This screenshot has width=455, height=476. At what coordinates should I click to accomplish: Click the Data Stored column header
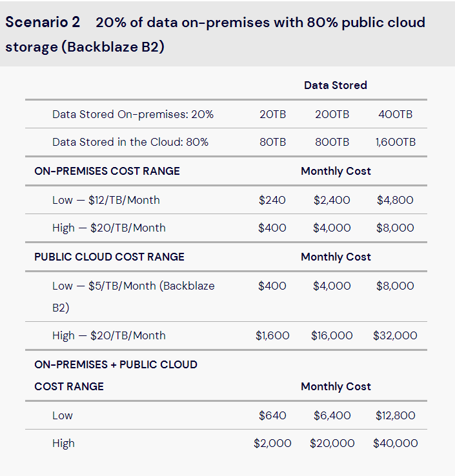[x=335, y=85]
